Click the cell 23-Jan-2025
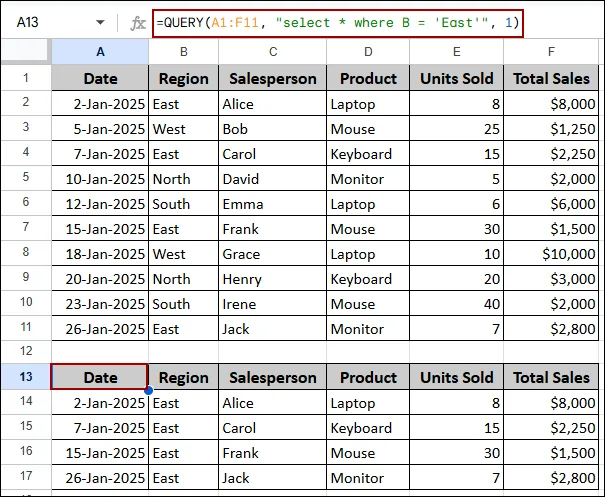This screenshot has height=497, width=605. pyautogui.click(x=100, y=304)
